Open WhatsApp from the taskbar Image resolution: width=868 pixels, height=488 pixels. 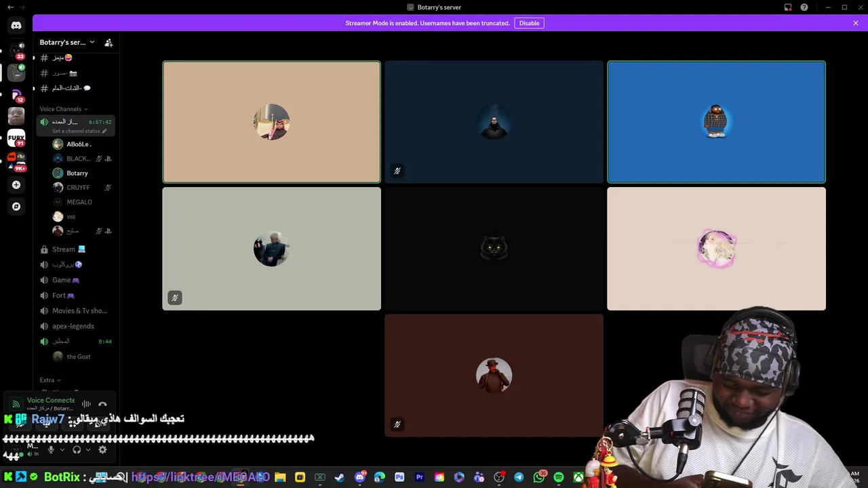click(539, 477)
